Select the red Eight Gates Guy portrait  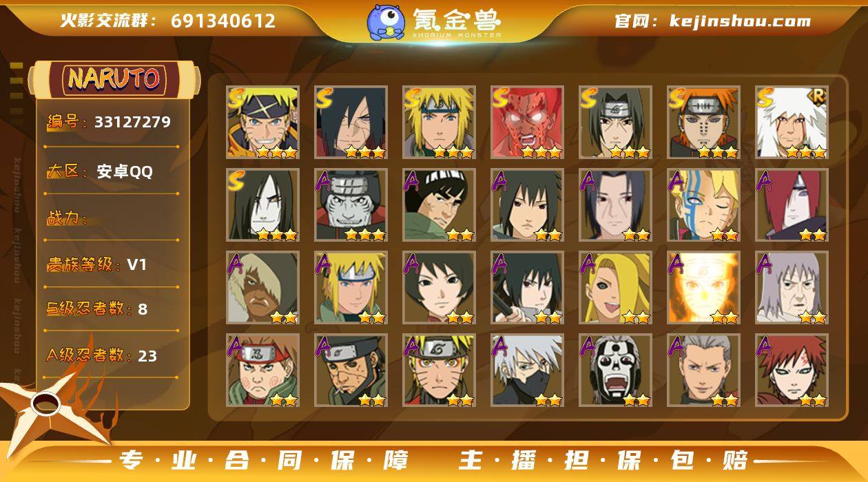[x=527, y=123]
